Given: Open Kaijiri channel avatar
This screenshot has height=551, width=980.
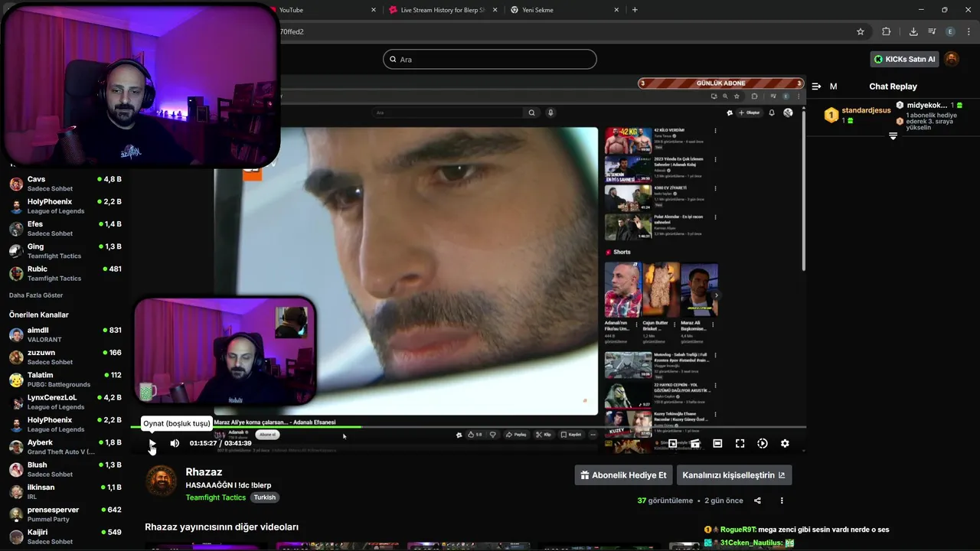Looking at the screenshot, I should pos(16,536).
